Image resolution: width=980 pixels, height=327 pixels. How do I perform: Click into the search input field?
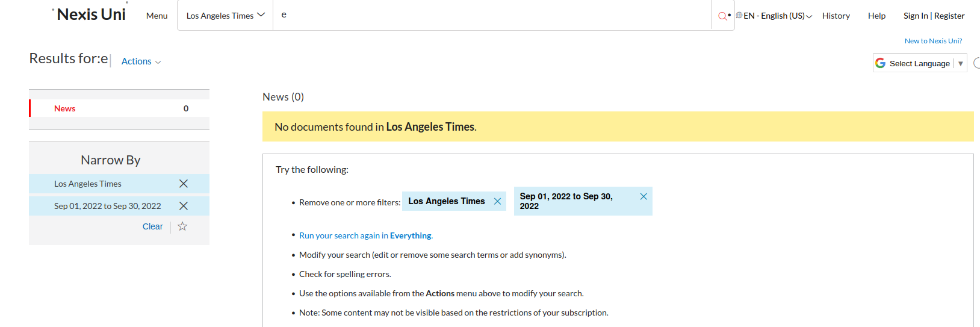[x=492, y=16]
